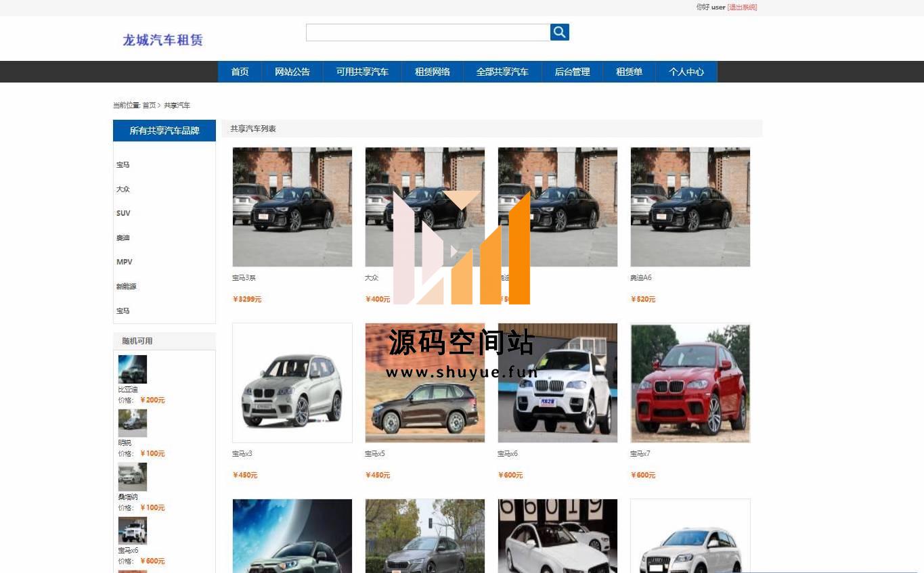Click the 比亚迪 thumbnail in 随机可用 panel
The height and width of the screenshot is (573, 924).
pyautogui.click(x=133, y=369)
